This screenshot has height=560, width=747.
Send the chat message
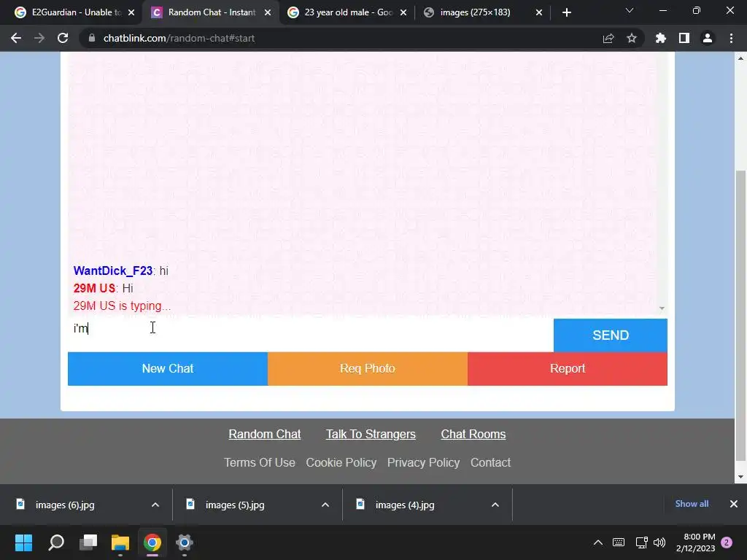(611, 335)
